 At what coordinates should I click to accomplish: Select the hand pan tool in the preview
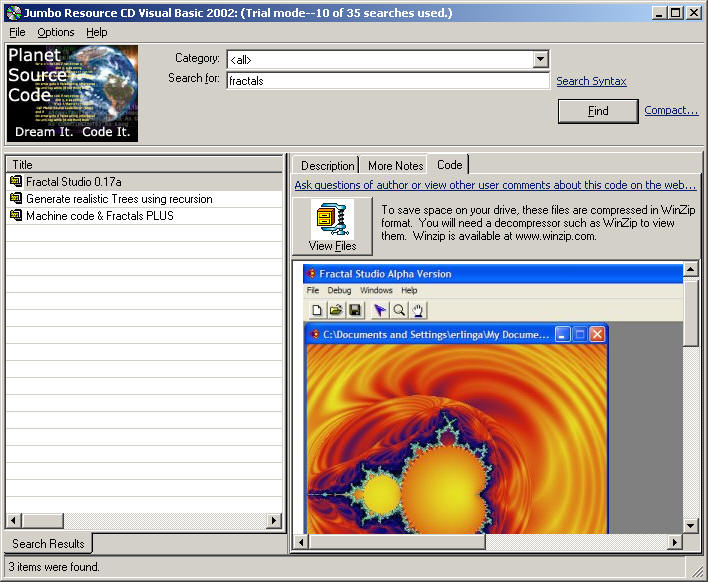pyautogui.click(x=418, y=310)
